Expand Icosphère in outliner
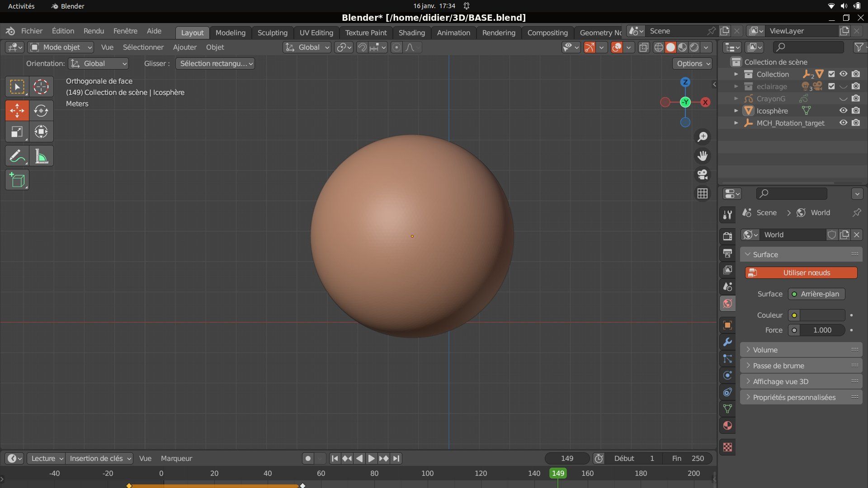This screenshot has height=488, width=868. pos(736,111)
